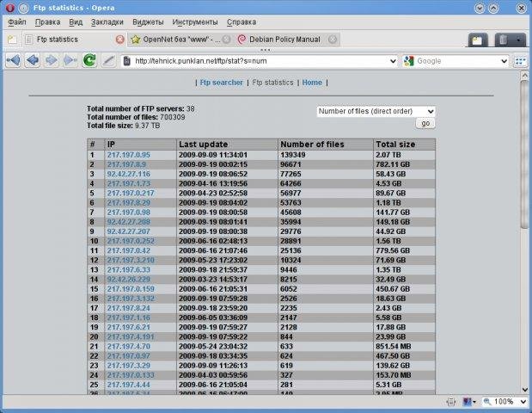Open the Вид menu
This screenshot has width=532, height=413.
[x=76, y=22]
